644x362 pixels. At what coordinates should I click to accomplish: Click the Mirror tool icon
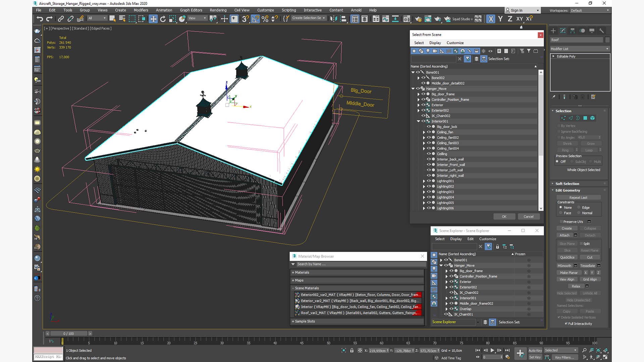[333, 19]
